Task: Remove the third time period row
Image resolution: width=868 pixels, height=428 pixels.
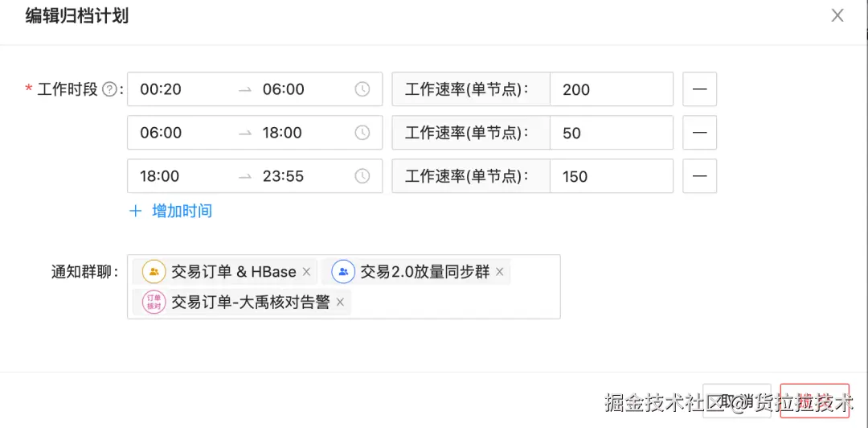Action: pos(699,176)
